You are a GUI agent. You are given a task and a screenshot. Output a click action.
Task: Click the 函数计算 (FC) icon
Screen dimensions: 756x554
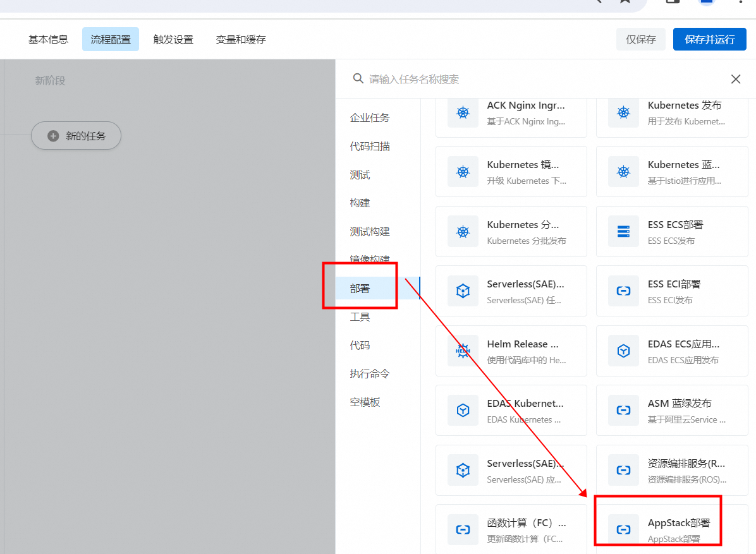pos(463,530)
